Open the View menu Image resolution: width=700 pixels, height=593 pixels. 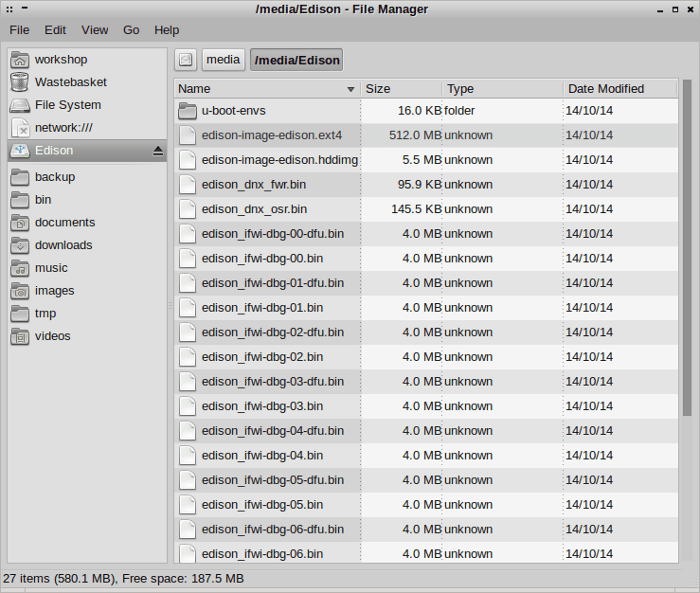(95, 30)
